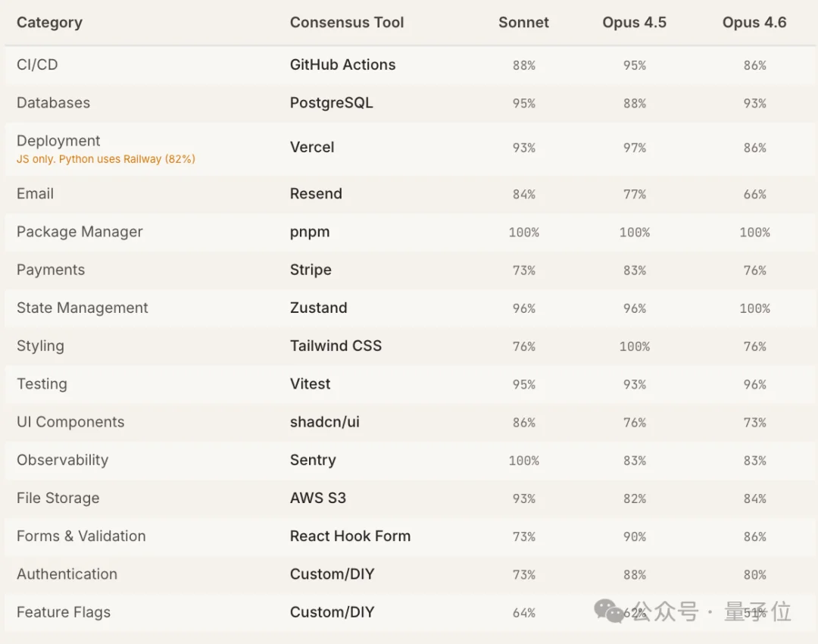Click the Consensus Tool column header
The image size is (818, 644).
347,23
